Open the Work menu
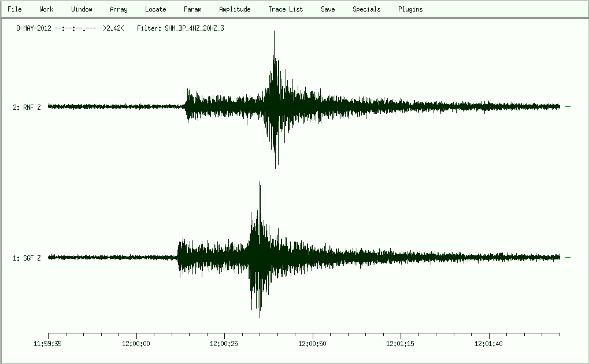This screenshot has height=364, width=589. (46, 9)
